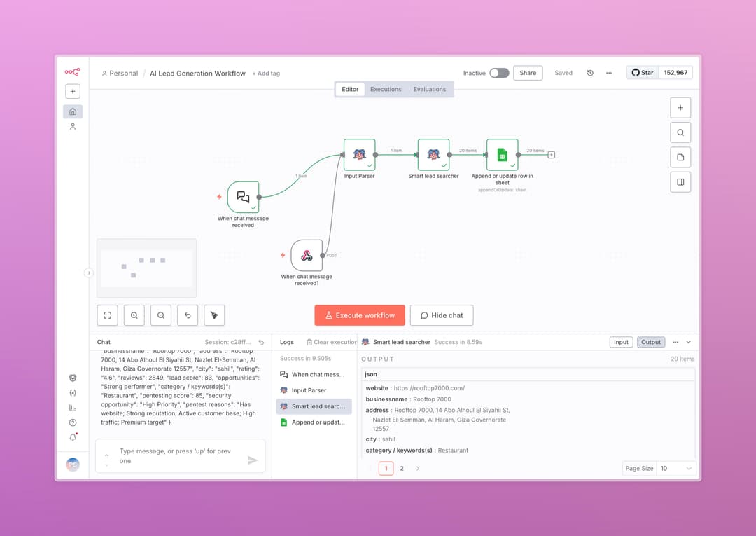Click the Hide chat button
756x536 pixels.
(x=442, y=315)
